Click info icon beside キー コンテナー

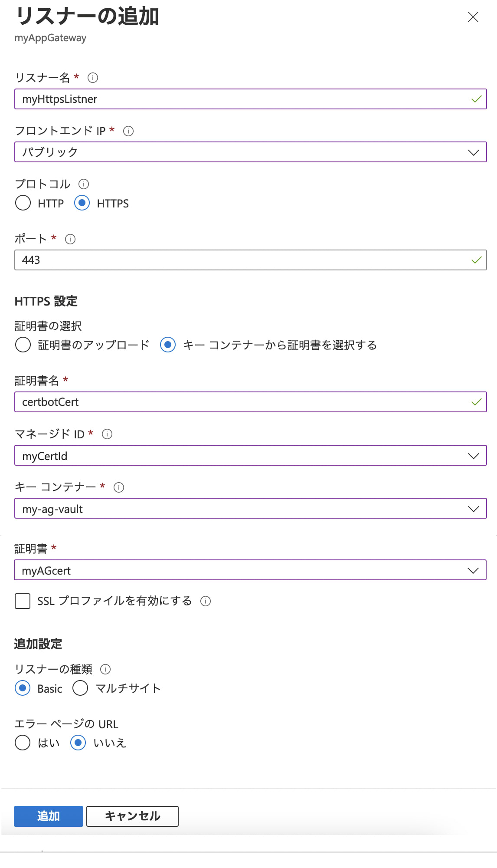click(x=119, y=487)
